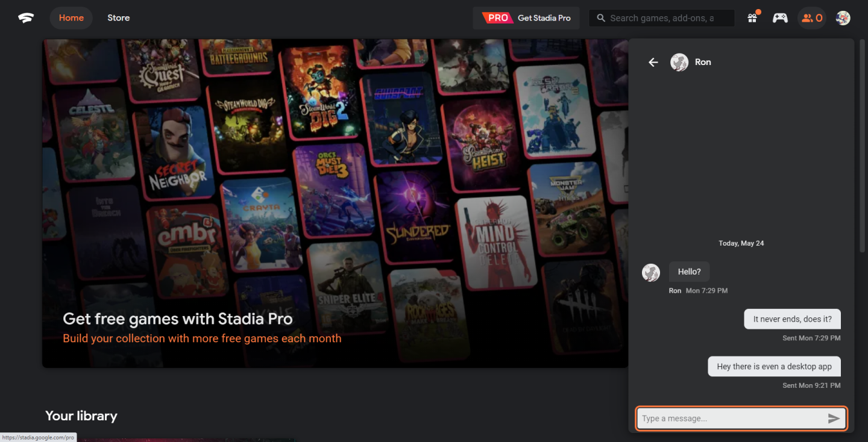Screen dimensions: 868x442
Task: Switch to the Home tab
Action: pyautogui.click(x=71, y=18)
